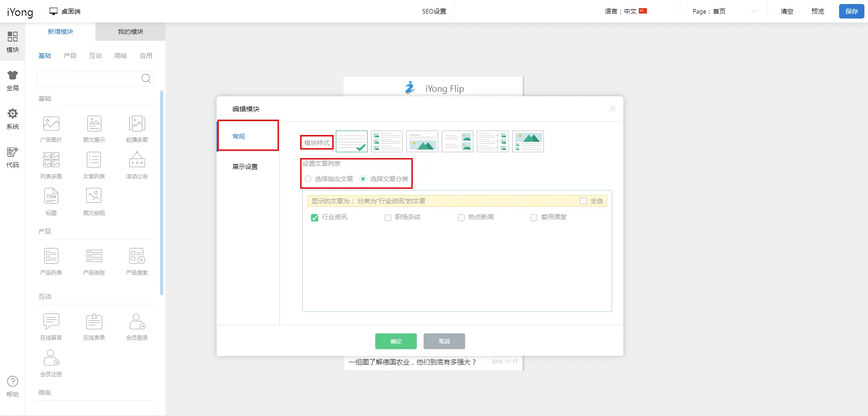
Task: Click the green 确定 confirm button
Action: pyautogui.click(x=396, y=341)
